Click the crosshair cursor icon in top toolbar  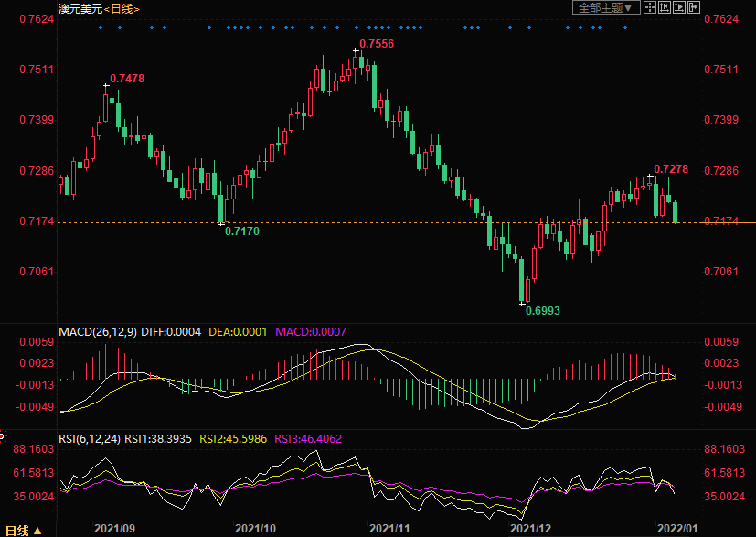click(x=649, y=7)
